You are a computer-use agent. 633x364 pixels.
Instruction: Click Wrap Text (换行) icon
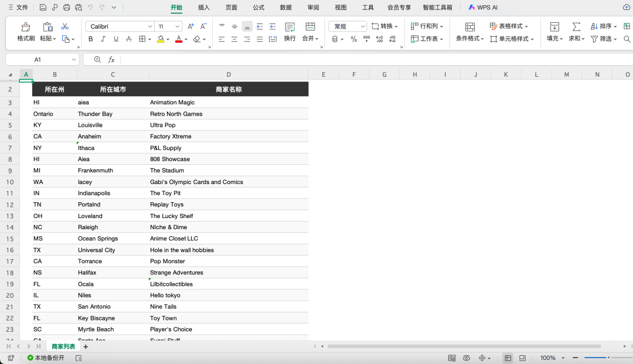tap(290, 26)
